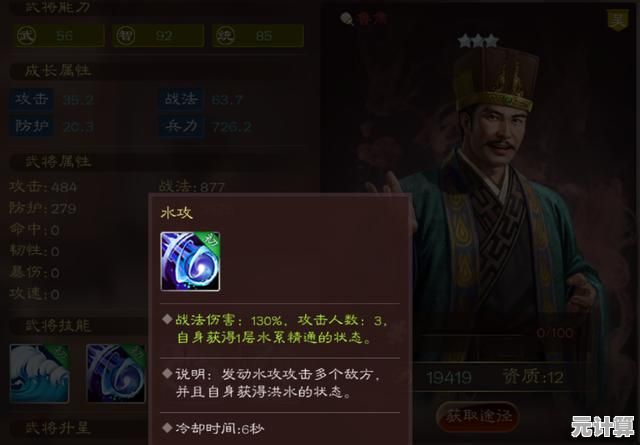Viewport: 640px width, 445px height.
Task: Click the 攻击 growth attribute label
Action: click(x=31, y=99)
